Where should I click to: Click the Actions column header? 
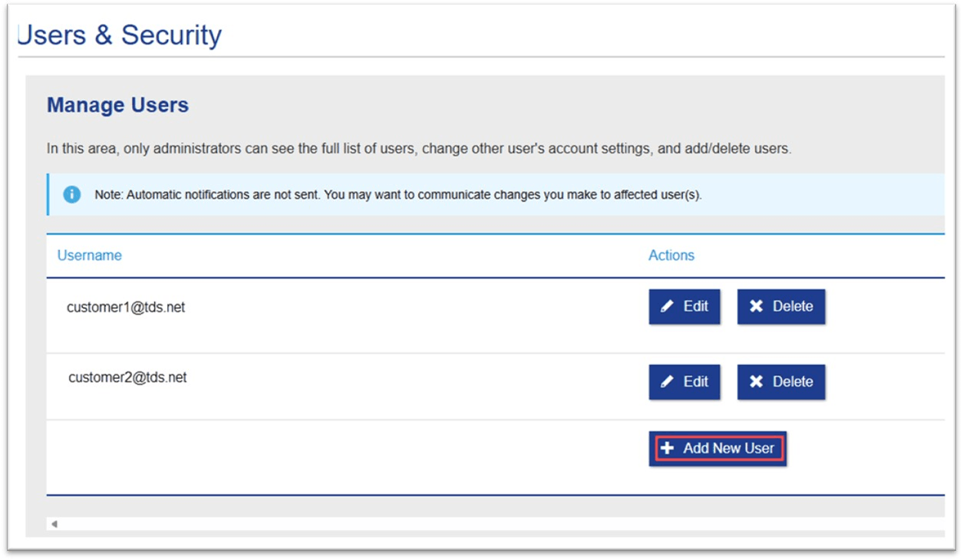pos(671,255)
